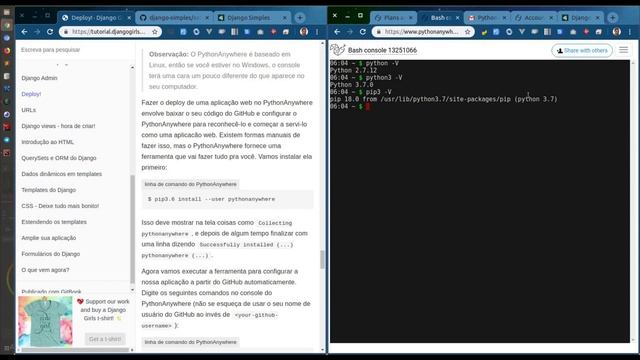
Task: Close the GitHub django-simples tab
Action: click(207, 18)
